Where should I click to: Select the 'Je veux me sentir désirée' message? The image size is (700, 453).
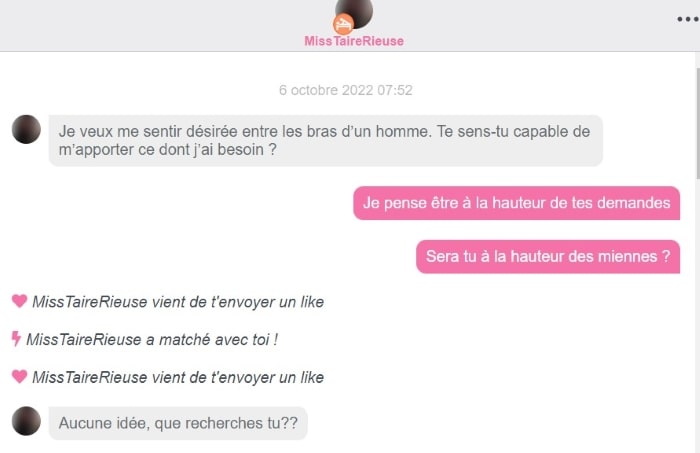(x=325, y=141)
